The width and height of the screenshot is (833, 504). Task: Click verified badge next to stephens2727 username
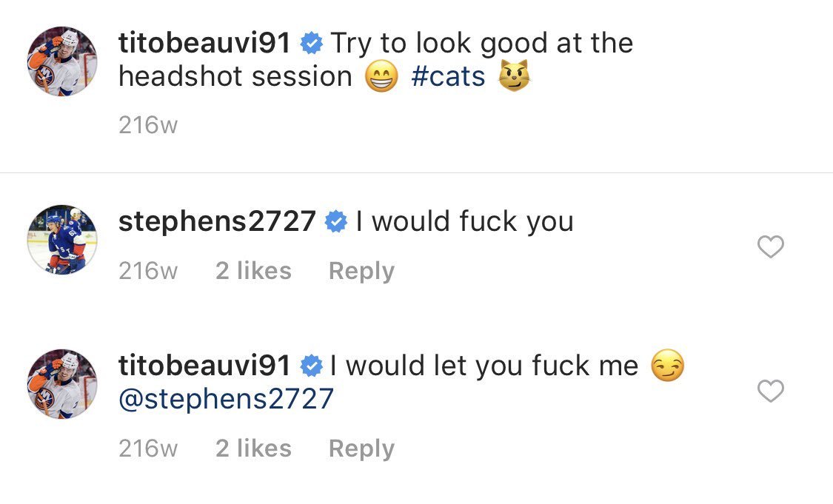[335, 221]
